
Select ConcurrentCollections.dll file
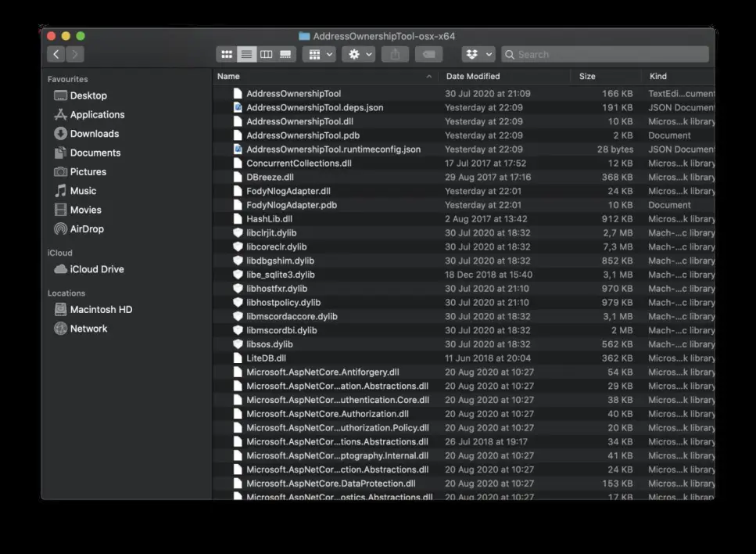299,163
